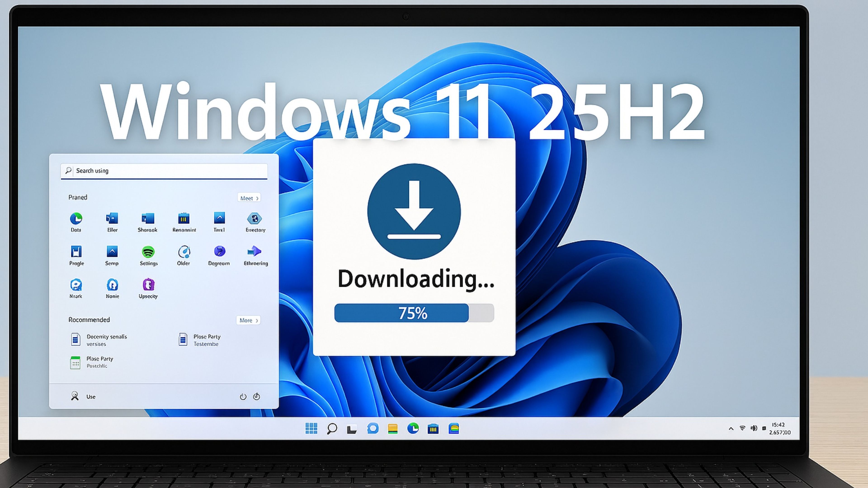The height and width of the screenshot is (488, 868).
Task: Open the last taskbar app icon
Action: (x=454, y=428)
